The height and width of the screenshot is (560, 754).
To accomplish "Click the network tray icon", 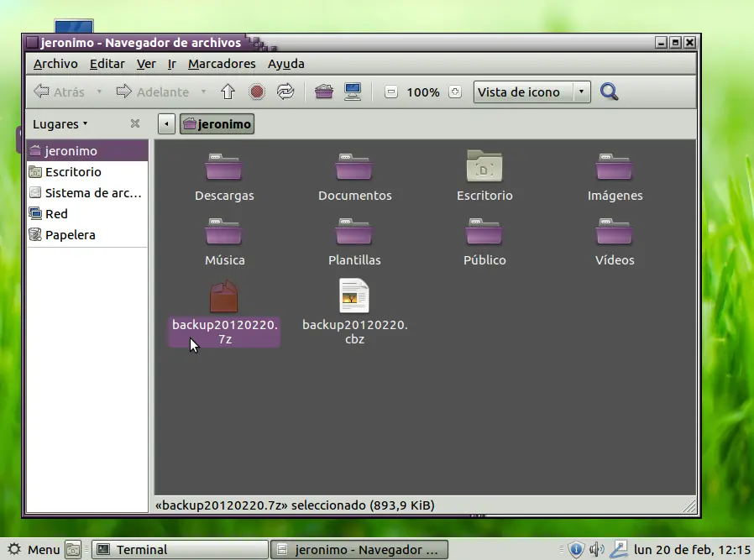I will (x=619, y=549).
